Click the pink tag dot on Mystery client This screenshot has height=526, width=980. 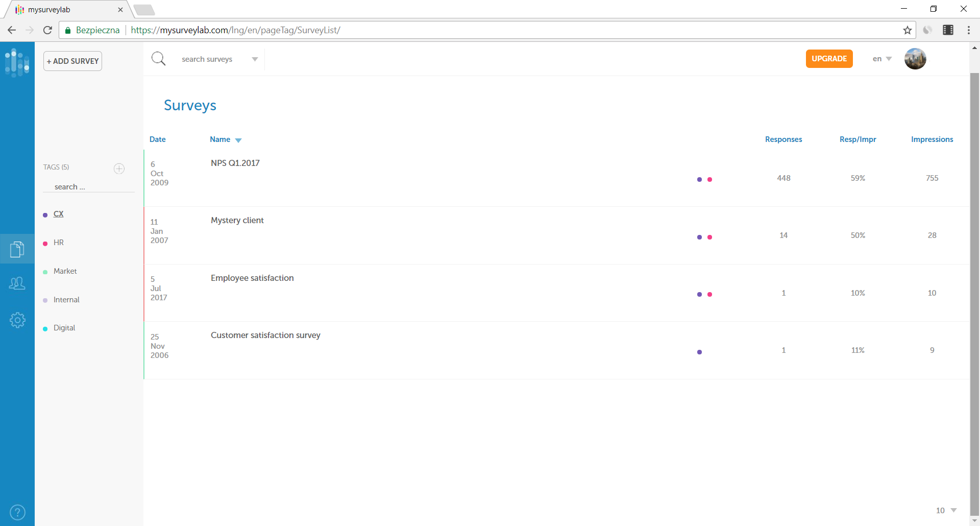[x=709, y=237]
